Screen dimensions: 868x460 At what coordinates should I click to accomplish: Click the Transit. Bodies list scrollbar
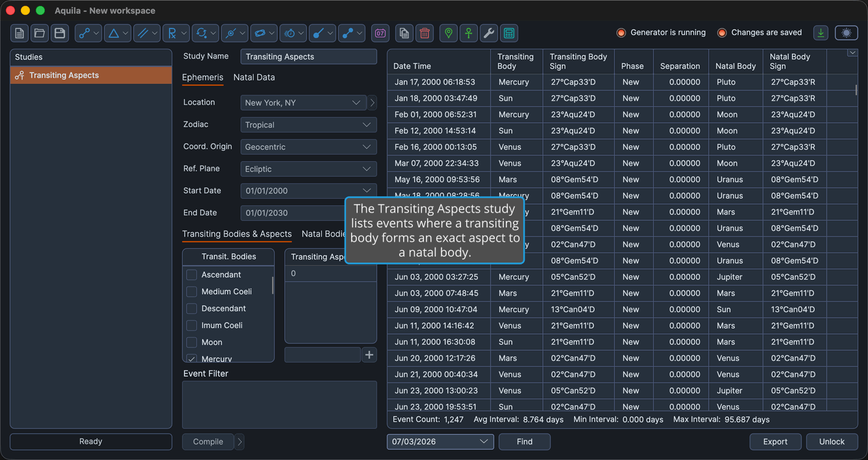point(272,286)
